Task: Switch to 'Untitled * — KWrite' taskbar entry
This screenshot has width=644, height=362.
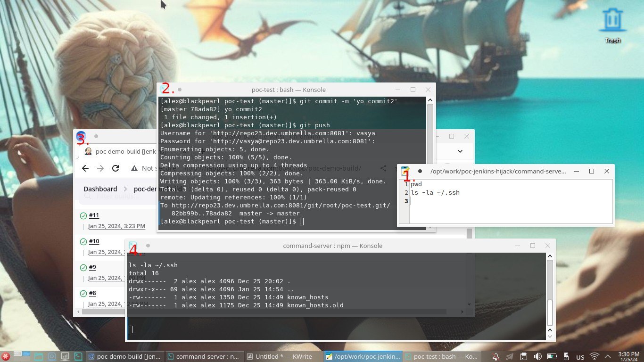Action: [x=284, y=356]
